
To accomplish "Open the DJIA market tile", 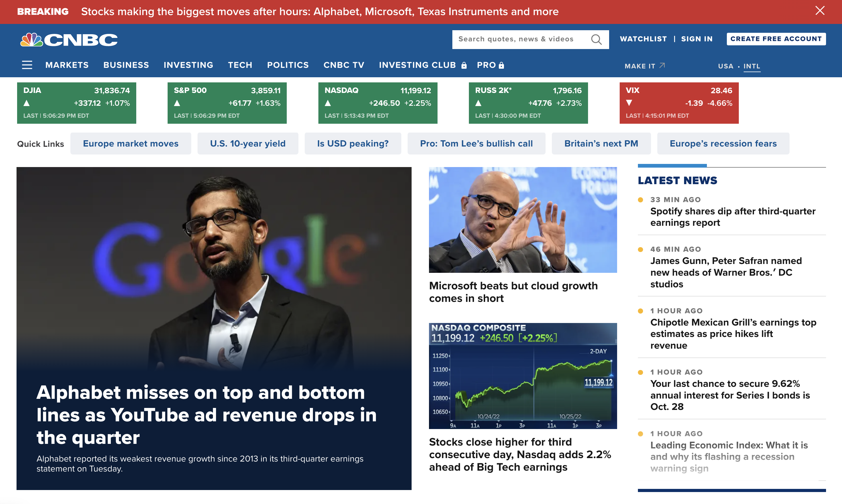I will tap(76, 103).
